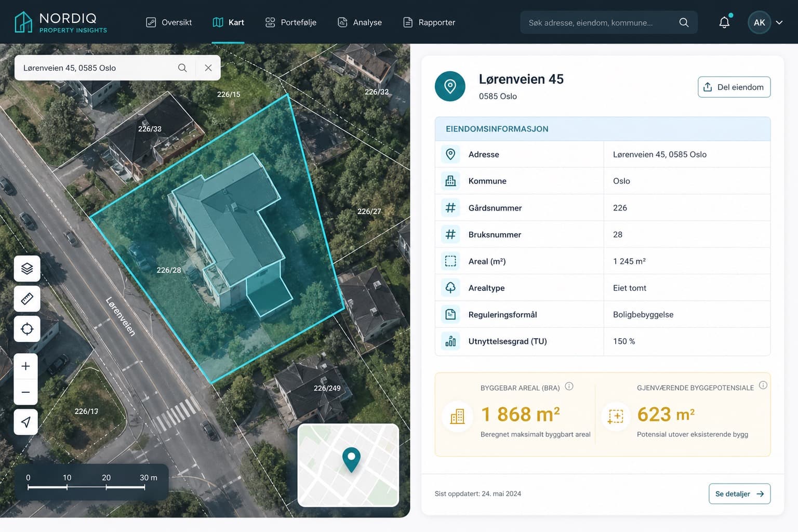Select the ruler measurement tool

click(x=27, y=299)
